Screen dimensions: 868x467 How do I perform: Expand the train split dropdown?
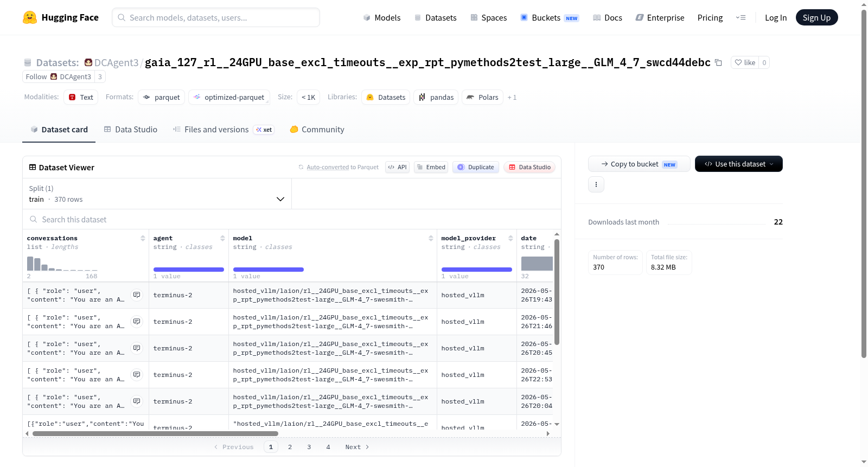pyautogui.click(x=157, y=194)
